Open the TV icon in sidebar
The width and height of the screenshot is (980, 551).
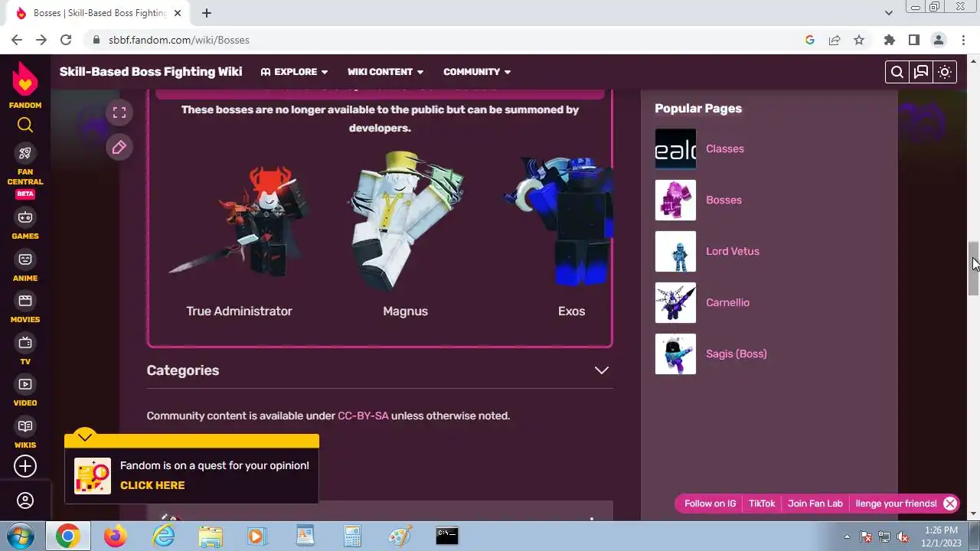[x=25, y=343]
